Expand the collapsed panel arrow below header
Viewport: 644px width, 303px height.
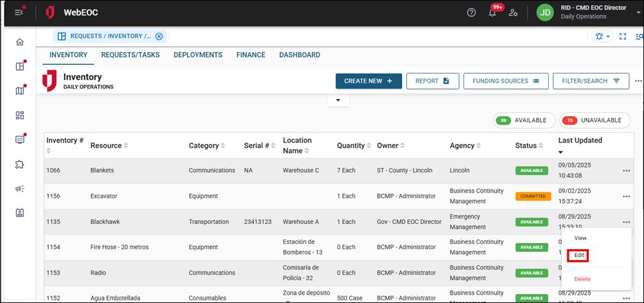(x=337, y=100)
